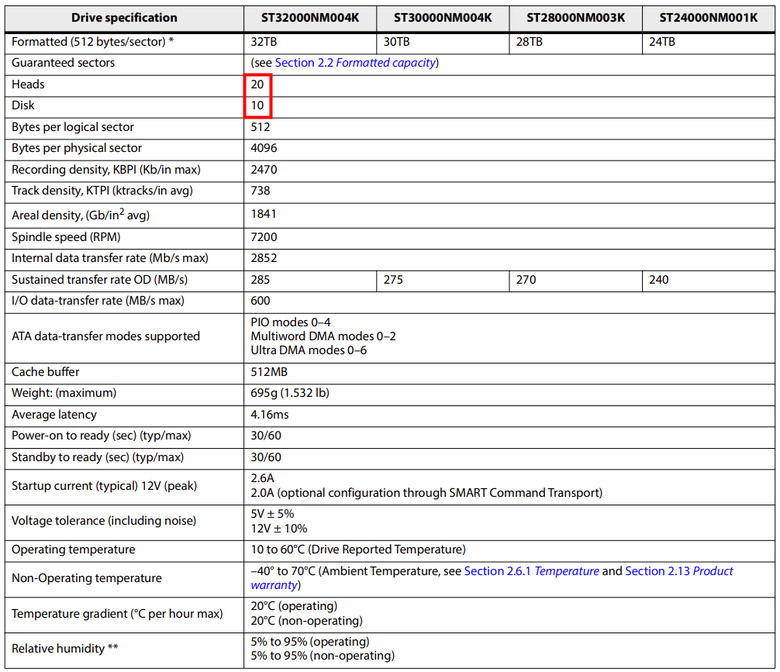780x672 pixels.
Task: Click the Disk value 10
Action: pos(257,105)
